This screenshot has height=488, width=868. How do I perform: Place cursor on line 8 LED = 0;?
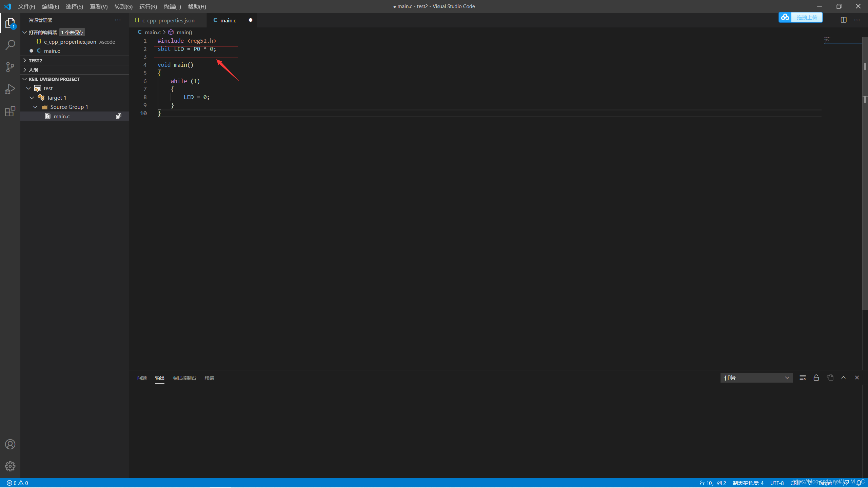tap(197, 97)
